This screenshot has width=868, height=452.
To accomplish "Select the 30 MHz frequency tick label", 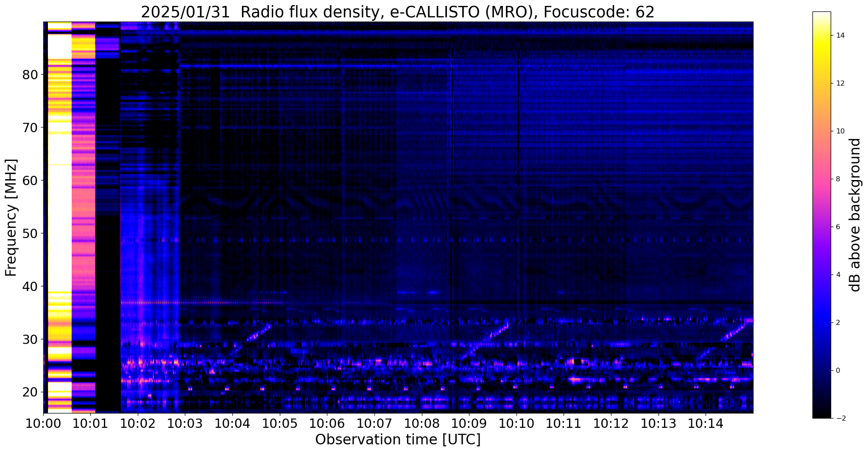I will [x=31, y=339].
